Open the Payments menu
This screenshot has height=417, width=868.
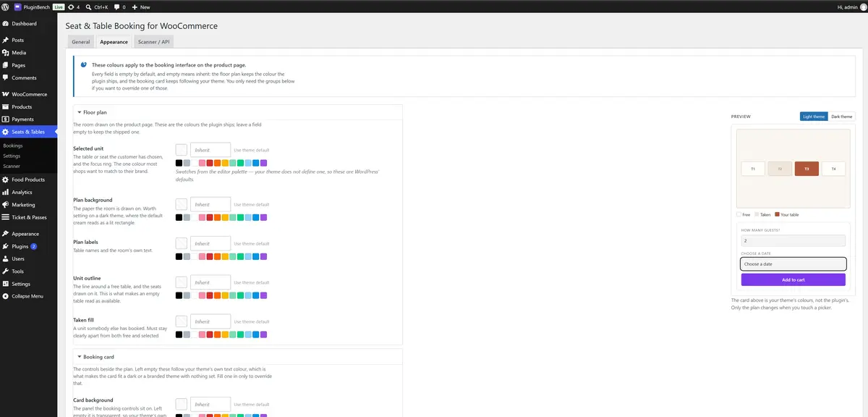pos(29,119)
